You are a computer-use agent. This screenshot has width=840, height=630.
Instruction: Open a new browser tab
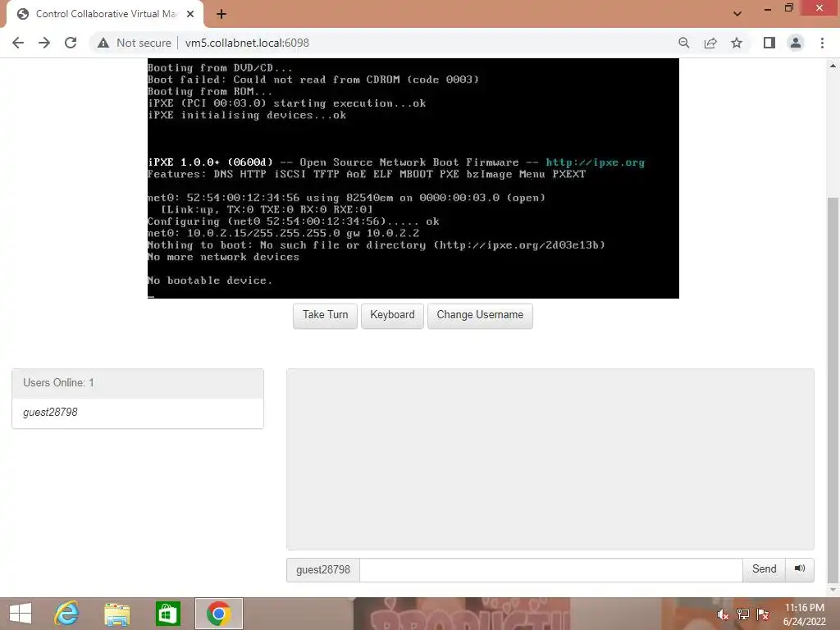click(221, 14)
